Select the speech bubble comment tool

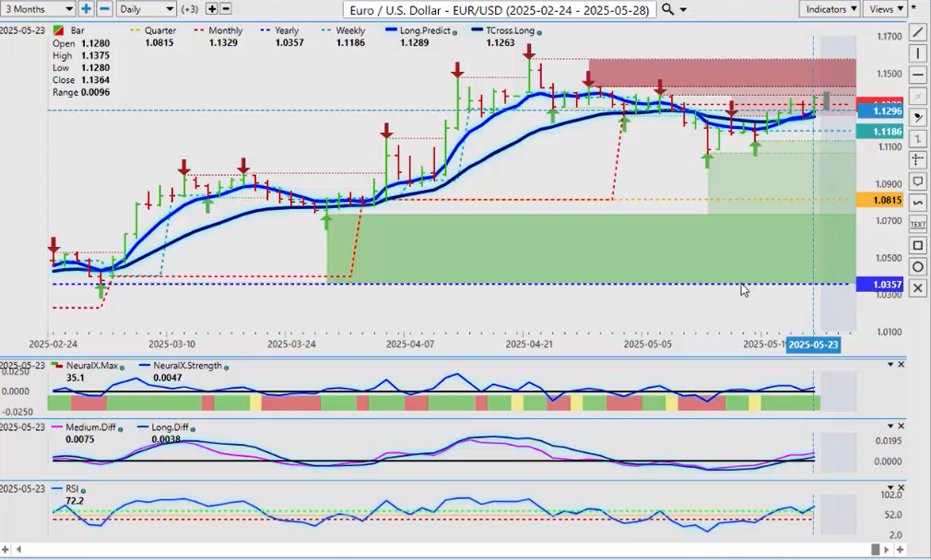pyautogui.click(x=917, y=181)
